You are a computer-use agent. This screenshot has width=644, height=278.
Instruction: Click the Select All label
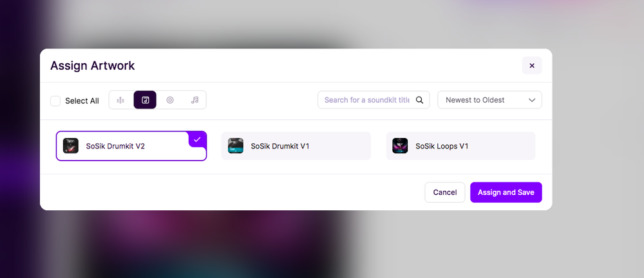tap(82, 101)
